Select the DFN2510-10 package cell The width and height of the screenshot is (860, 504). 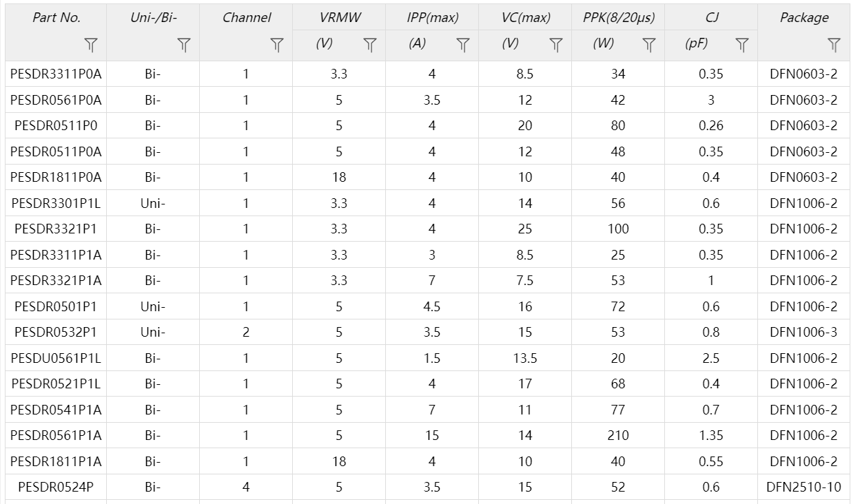[804, 487]
